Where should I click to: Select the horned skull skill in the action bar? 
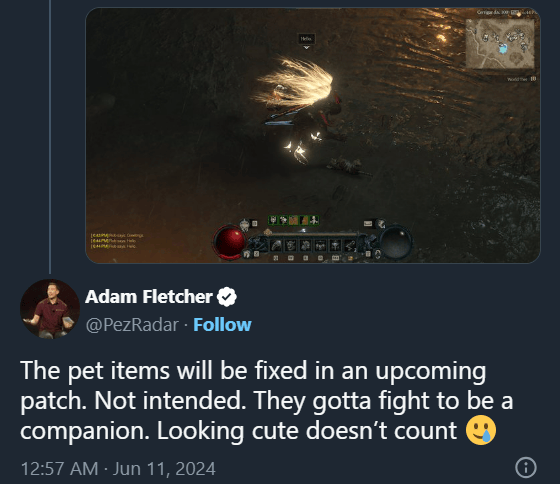click(291, 245)
